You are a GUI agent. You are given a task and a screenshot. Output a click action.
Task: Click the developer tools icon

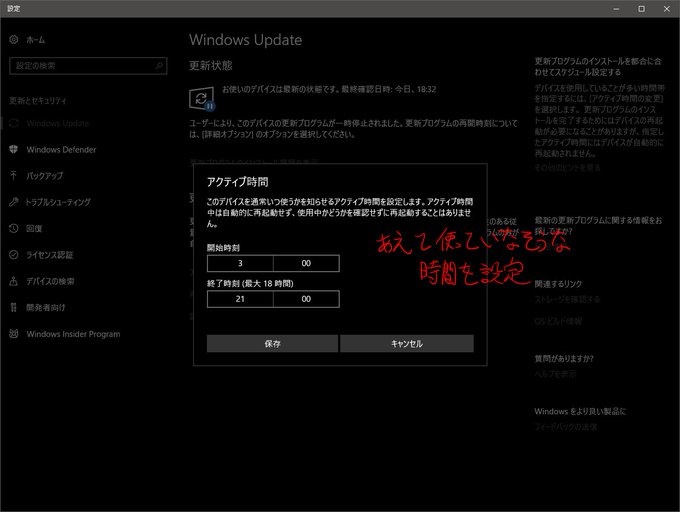tap(14, 307)
